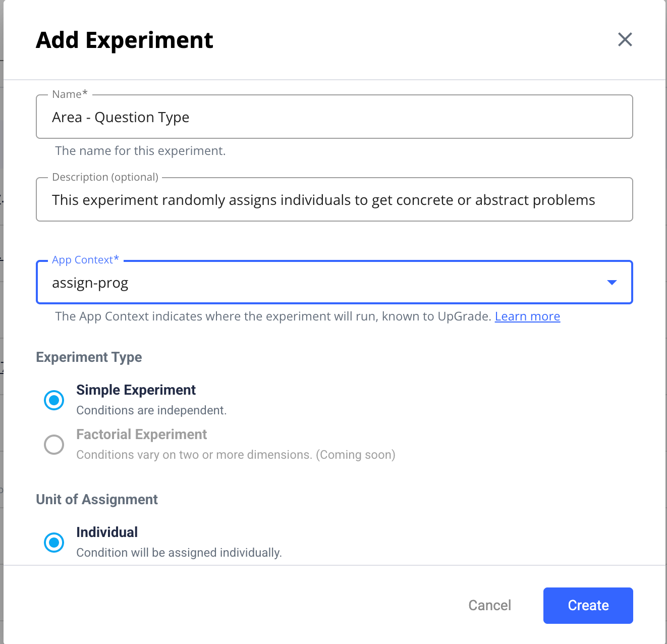This screenshot has height=644, width=667.
Task: Close the Add Experiment dialog with X
Action: click(625, 39)
